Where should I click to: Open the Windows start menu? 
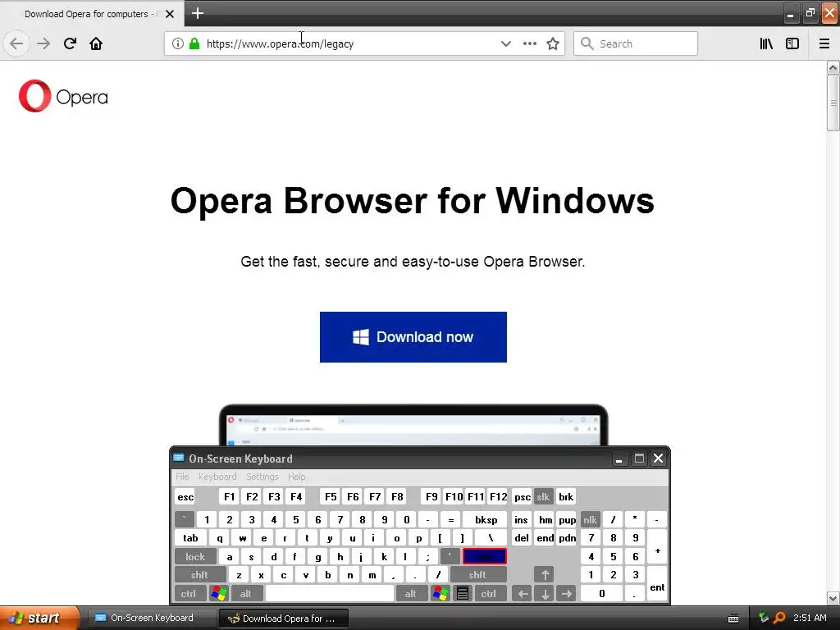39,618
